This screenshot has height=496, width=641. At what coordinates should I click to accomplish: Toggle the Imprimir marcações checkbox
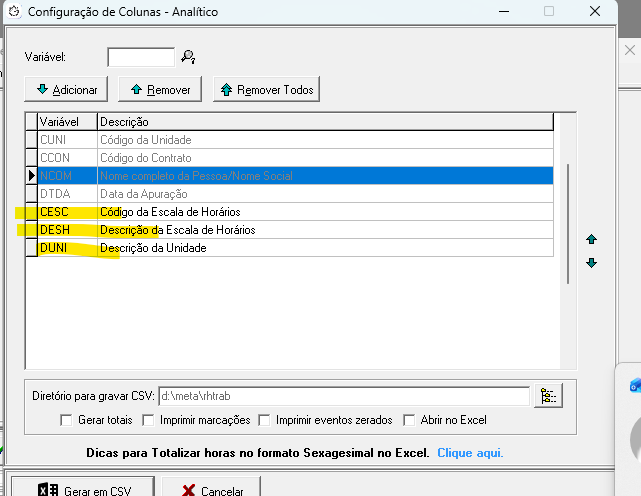pyautogui.click(x=148, y=420)
